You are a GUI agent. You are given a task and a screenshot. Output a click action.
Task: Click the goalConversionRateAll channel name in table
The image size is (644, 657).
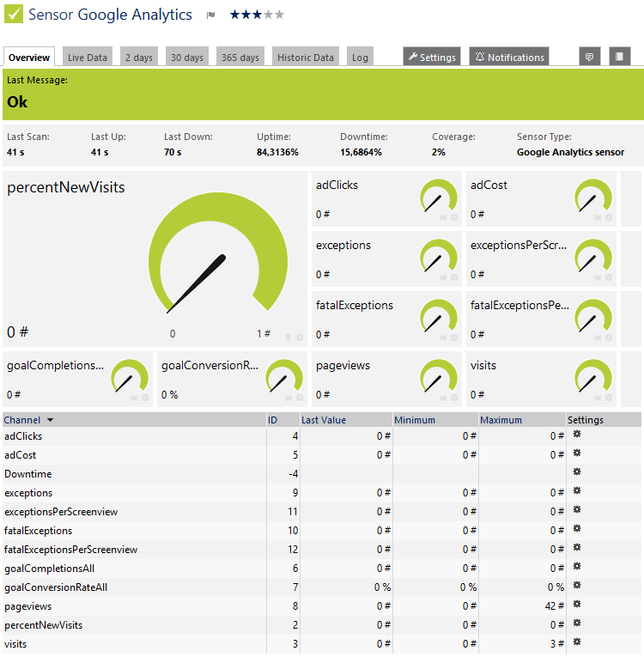[x=56, y=587]
